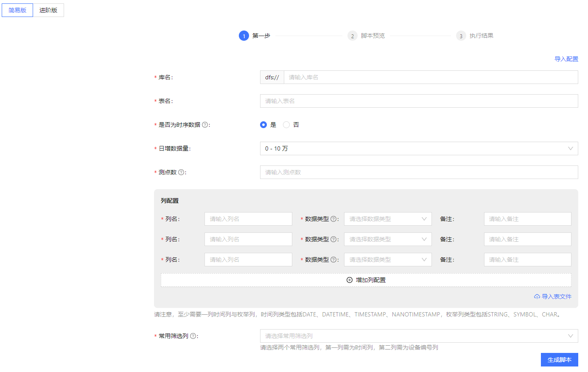588x372 pixels.
Task: Focus first row 请输入列名 field
Action: pos(248,219)
